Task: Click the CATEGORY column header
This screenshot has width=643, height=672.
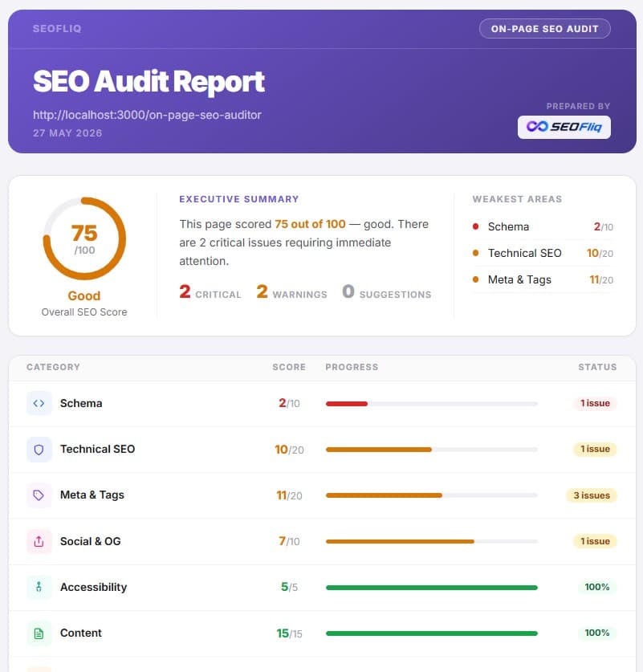Action: pyautogui.click(x=53, y=367)
